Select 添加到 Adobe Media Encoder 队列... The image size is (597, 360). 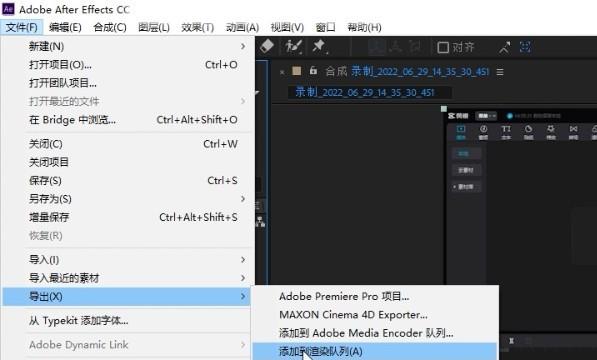(375, 333)
